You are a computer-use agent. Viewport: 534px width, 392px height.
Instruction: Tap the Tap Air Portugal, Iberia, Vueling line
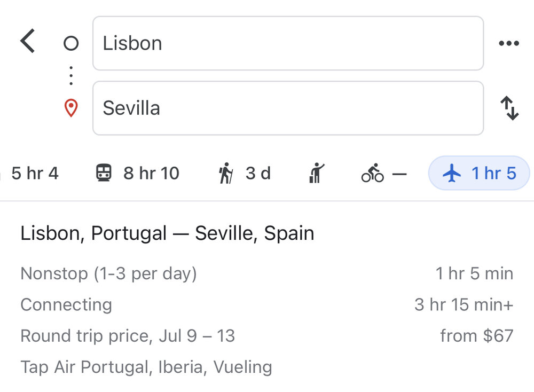[x=146, y=367]
